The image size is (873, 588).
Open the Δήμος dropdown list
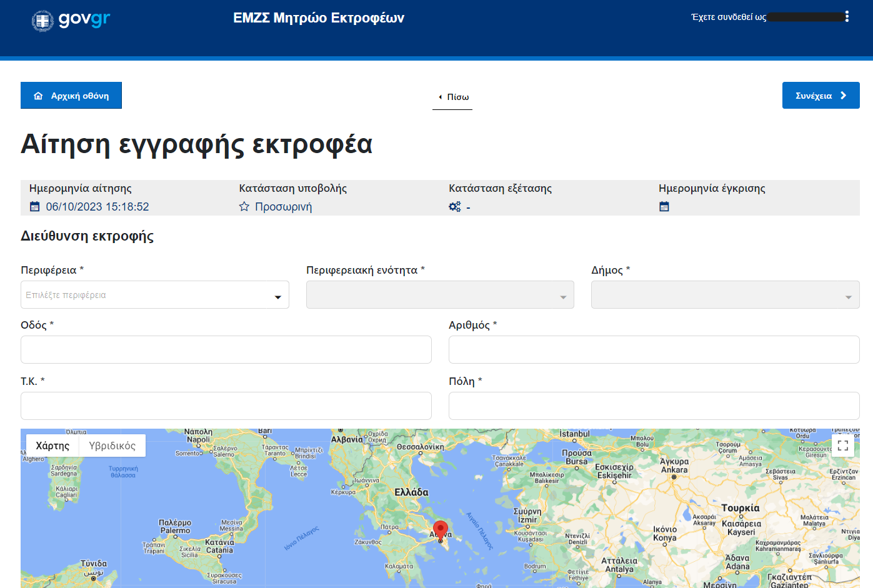725,295
